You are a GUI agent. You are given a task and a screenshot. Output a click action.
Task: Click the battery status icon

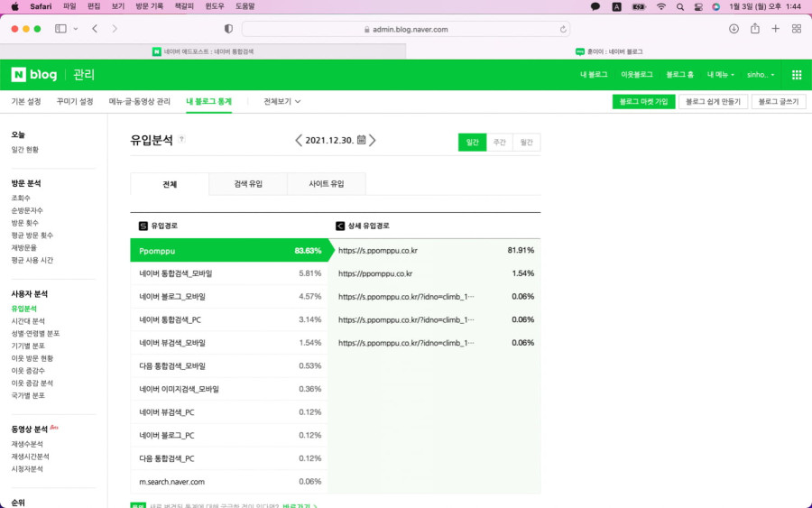tap(639, 6)
